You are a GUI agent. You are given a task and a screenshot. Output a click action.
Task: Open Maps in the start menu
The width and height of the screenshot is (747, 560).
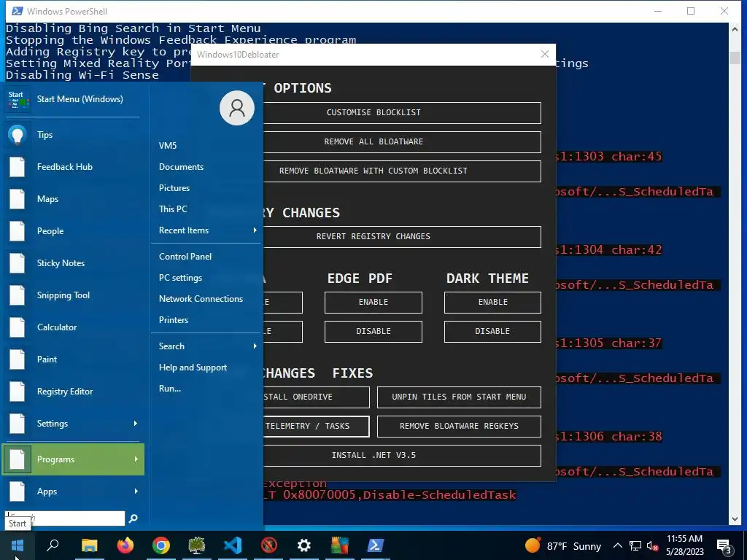click(x=74, y=199)
